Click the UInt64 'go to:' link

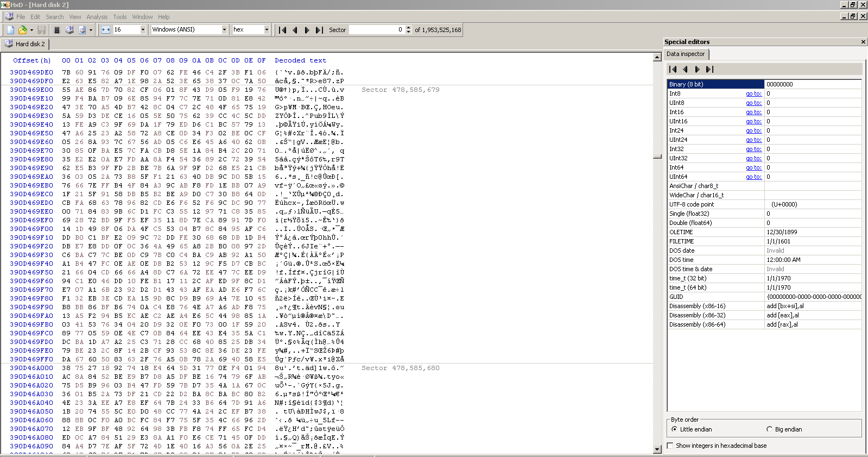753,177
